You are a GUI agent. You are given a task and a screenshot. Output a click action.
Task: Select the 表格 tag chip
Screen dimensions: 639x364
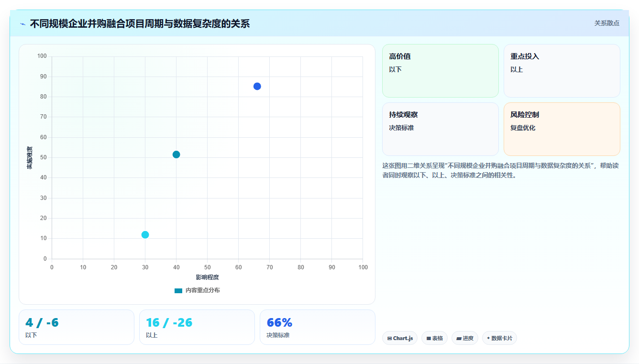[434, 338]
